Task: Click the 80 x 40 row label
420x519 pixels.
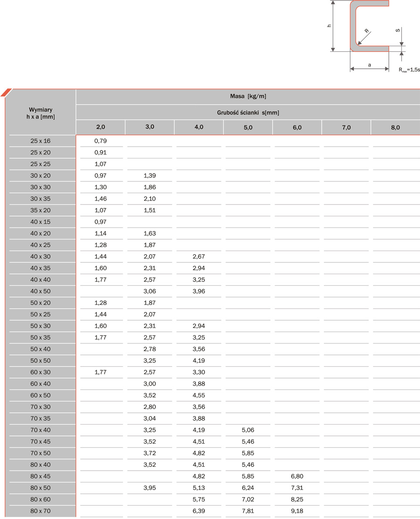Action: [40, 465]
